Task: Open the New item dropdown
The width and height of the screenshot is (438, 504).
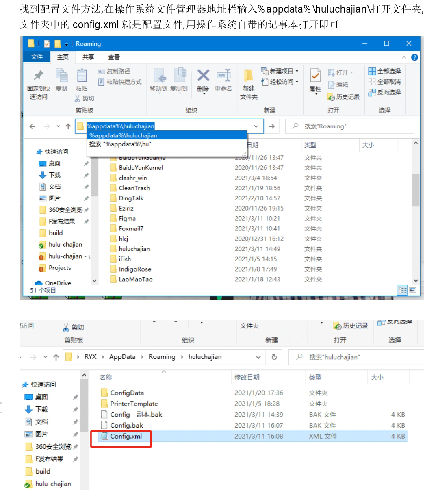Action: pyautogui.click(x=281, y=71)
